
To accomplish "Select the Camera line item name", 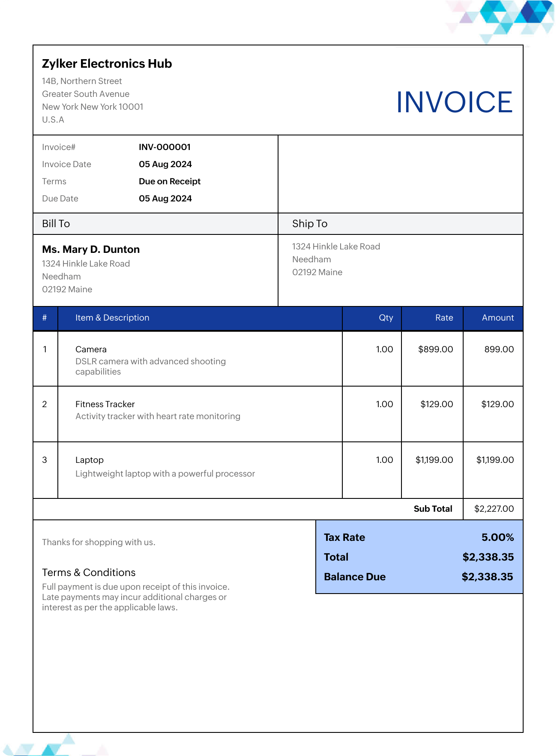I will [91, 349].
